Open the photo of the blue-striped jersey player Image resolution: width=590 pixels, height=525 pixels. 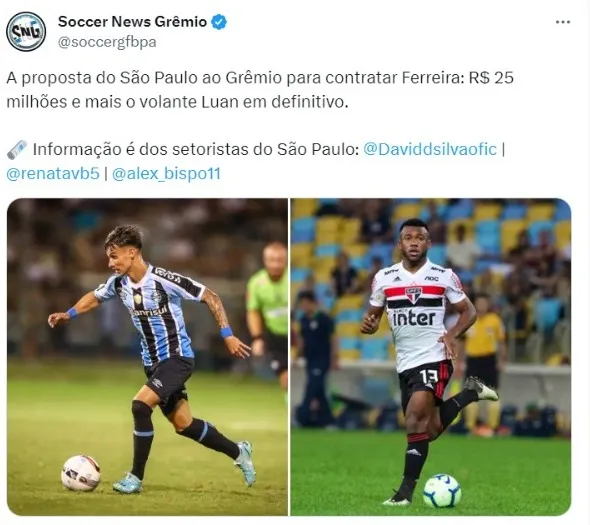coord(147,357)
